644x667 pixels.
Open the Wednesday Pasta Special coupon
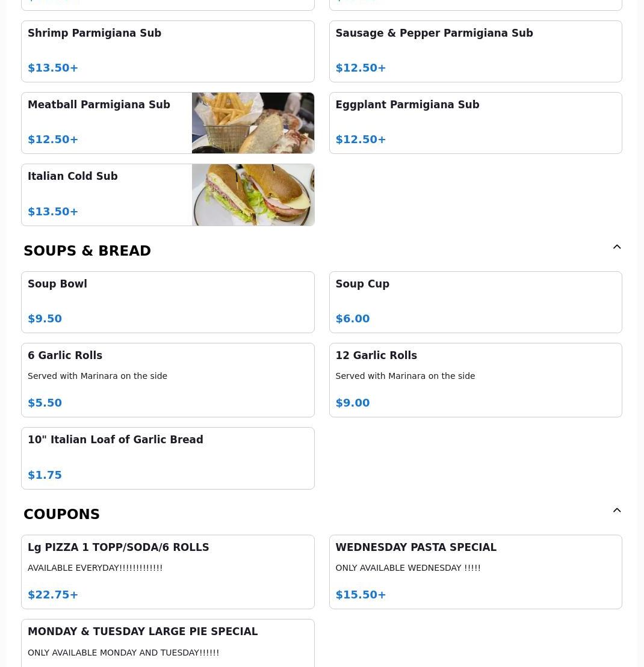pos(475,571)
